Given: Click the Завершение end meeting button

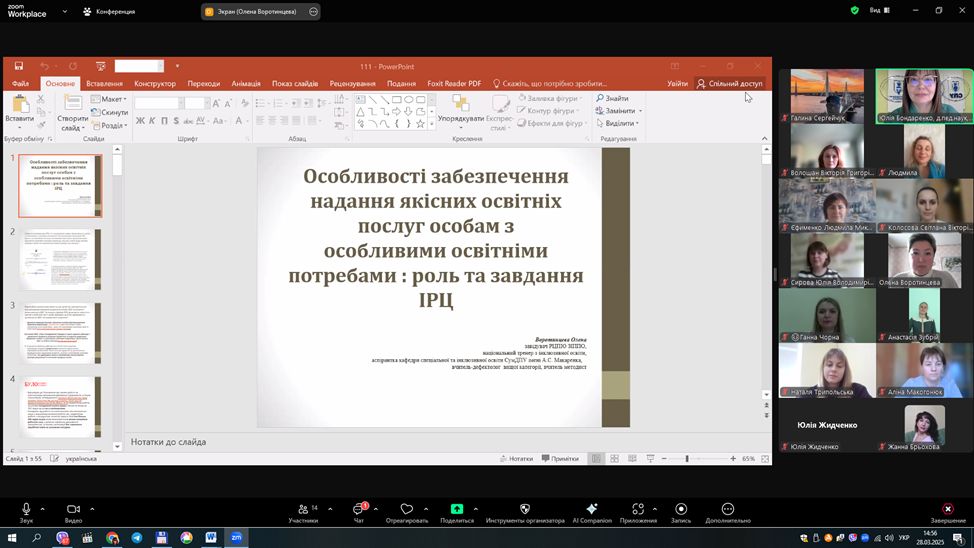Looking at the screenshot, I should point(948,510).
